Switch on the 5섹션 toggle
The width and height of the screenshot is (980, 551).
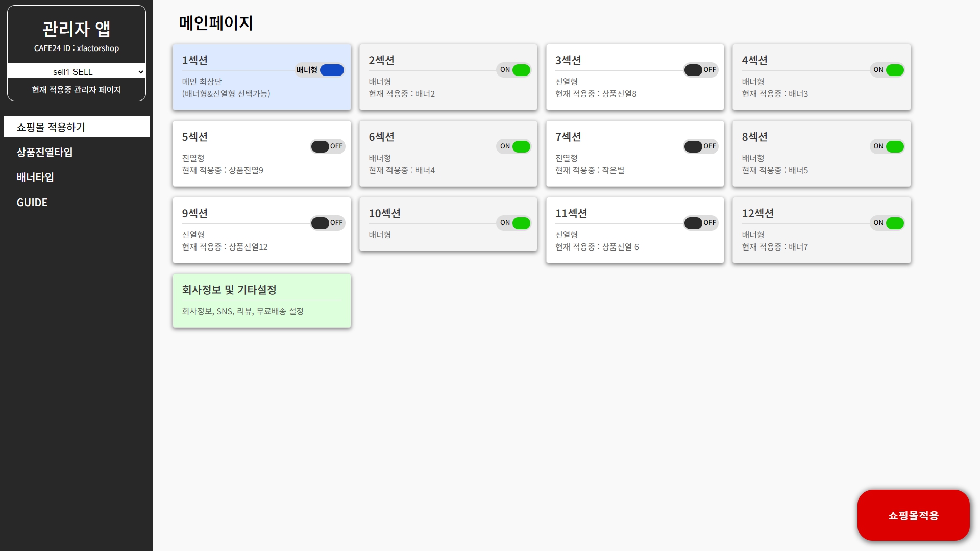(328, 146)
